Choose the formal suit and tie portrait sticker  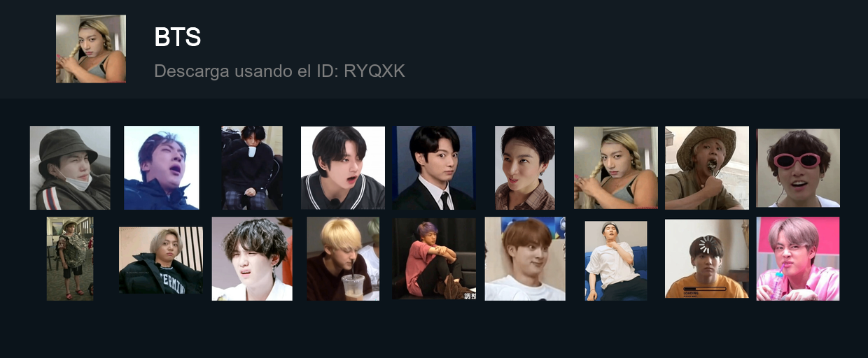(434, 168)
